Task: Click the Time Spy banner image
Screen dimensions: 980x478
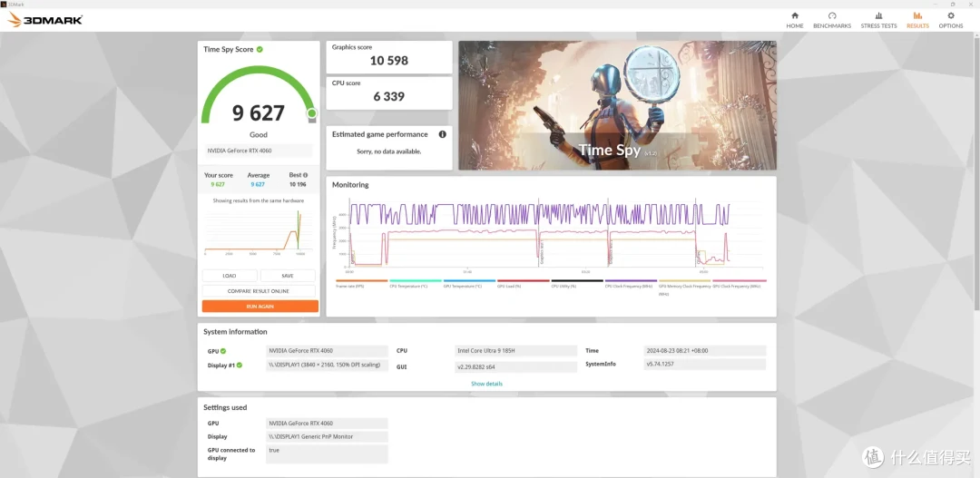Action: click(x=618, y=105)
